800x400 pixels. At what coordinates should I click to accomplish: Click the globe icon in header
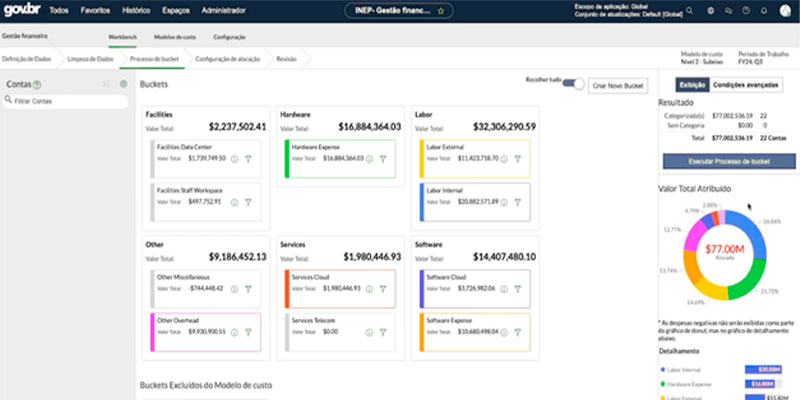pos(711,11)
